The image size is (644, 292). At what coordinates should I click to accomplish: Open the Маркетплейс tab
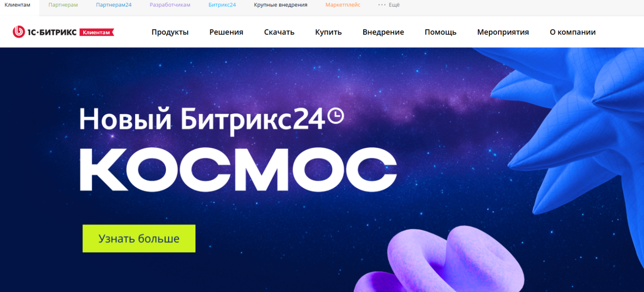tap(343, 5)
